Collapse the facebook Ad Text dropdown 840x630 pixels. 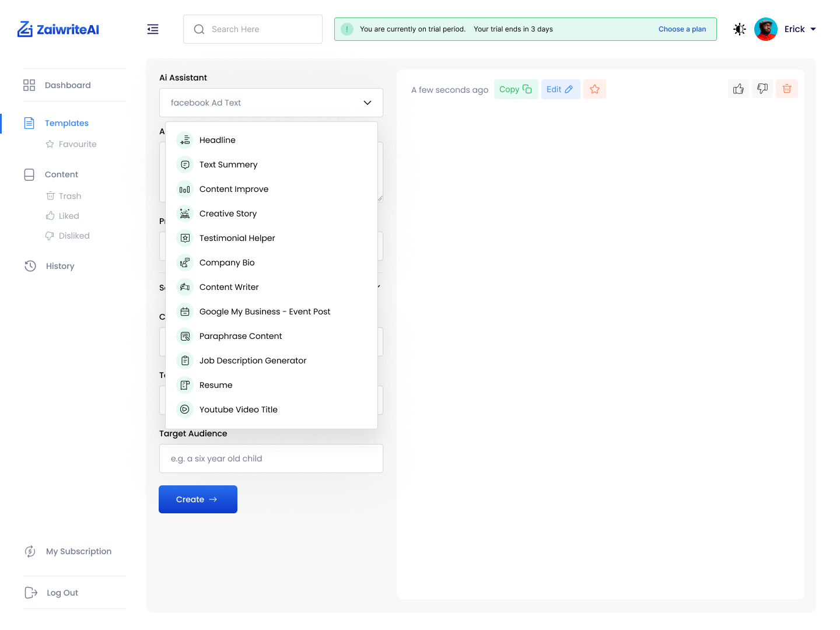(367, 103)
